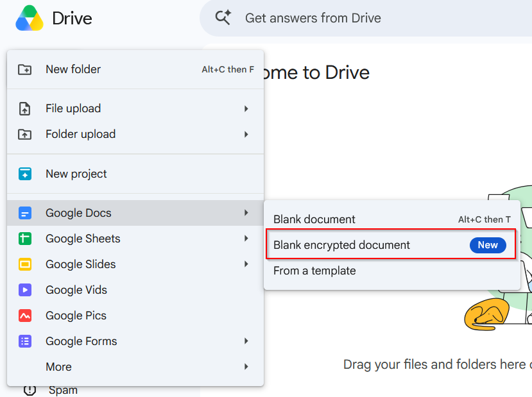
Task: Select Blank document in submenu
Action: [x=392, y=219]
